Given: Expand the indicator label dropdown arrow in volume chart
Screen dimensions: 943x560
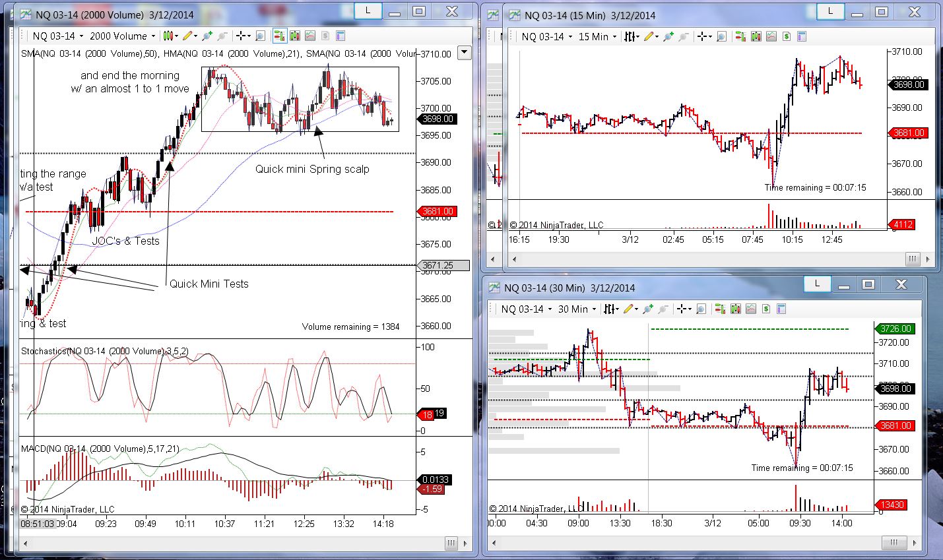Looking at the screenshot, I should click(x=465, y=52).
